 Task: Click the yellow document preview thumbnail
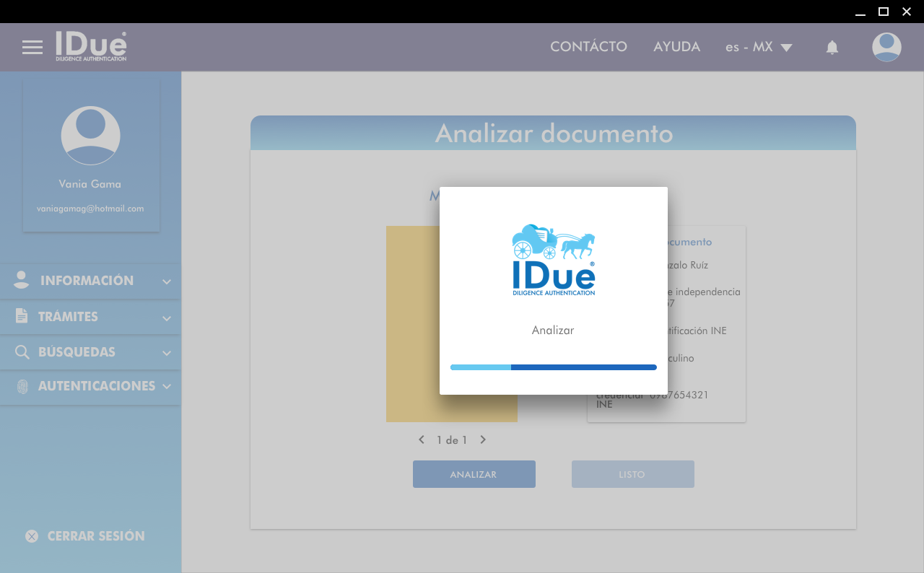[413, 324]
